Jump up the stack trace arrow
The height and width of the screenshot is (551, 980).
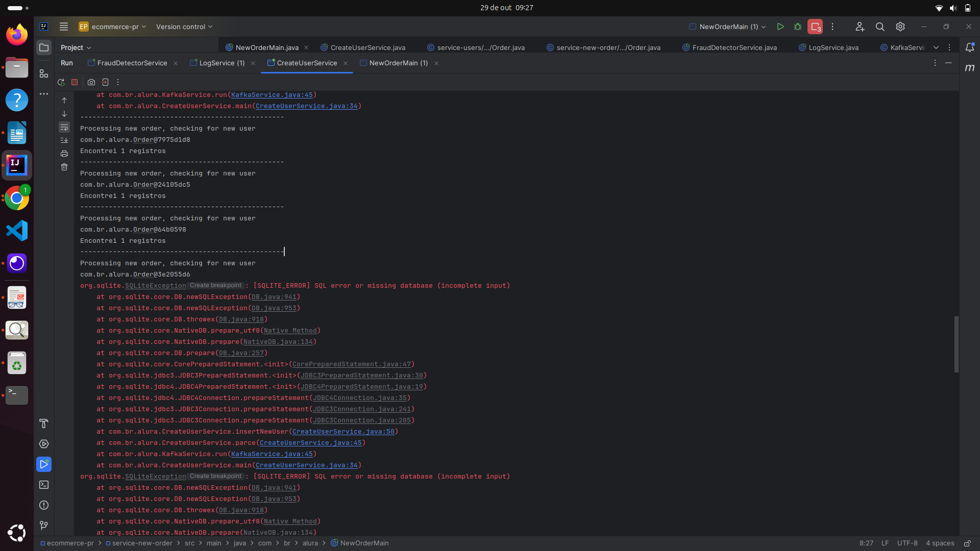tap(64, 101)
